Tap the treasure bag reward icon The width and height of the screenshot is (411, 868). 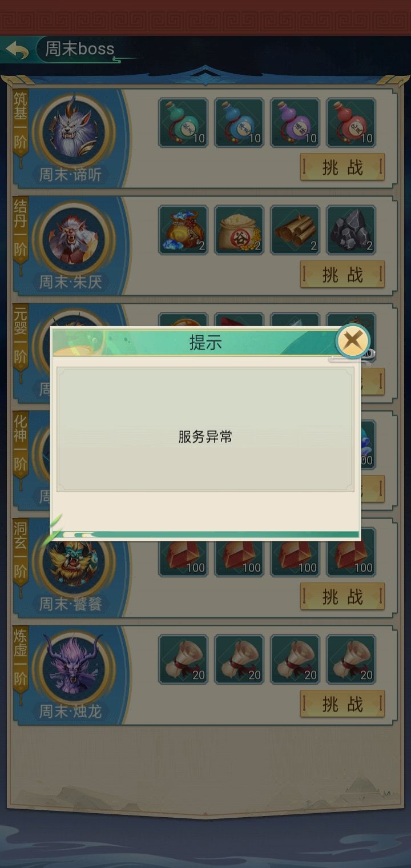183,230
